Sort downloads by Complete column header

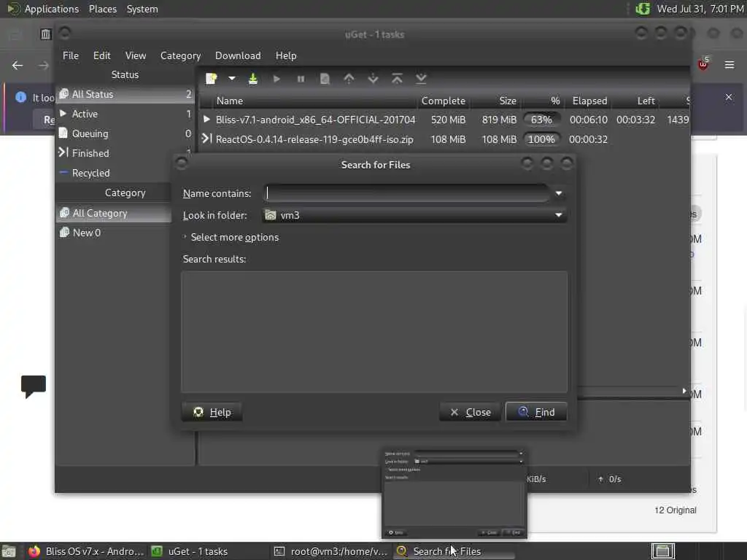[443, 101]
